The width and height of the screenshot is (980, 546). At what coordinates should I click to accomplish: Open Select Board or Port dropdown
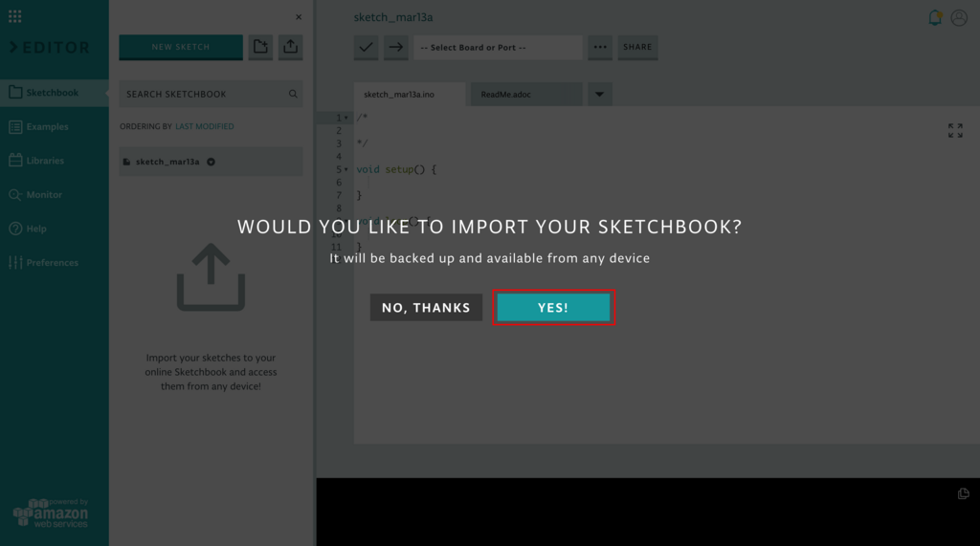click(x=498, y=48)
